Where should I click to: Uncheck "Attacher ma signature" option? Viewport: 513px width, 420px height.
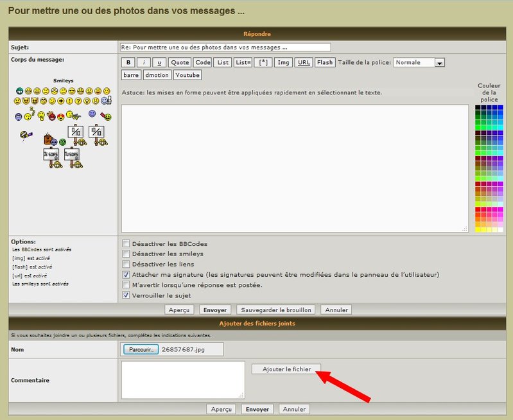[126, 274]
